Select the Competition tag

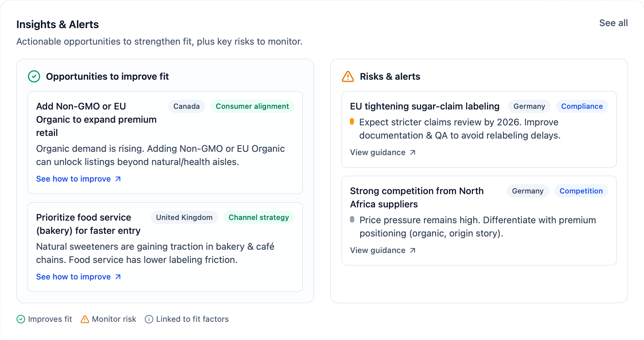[x=581, y=191]
